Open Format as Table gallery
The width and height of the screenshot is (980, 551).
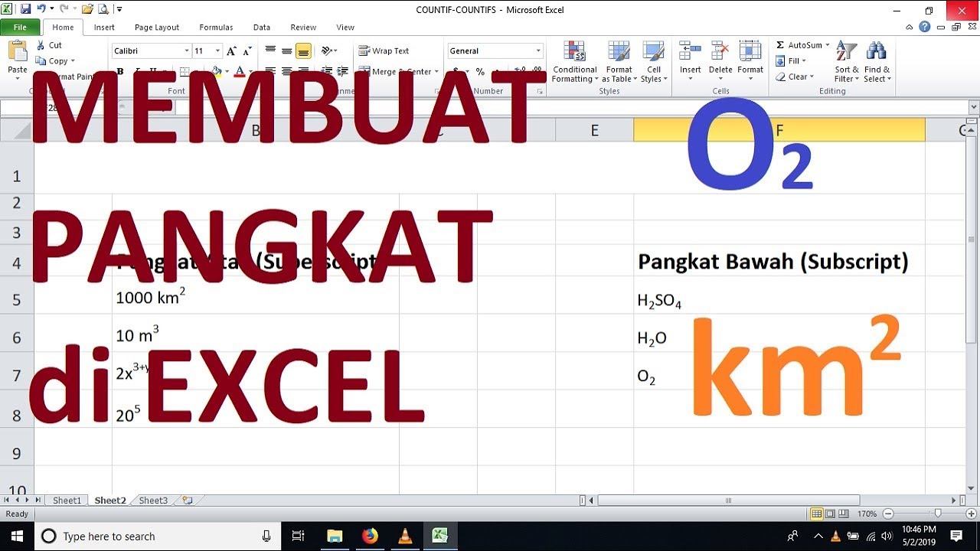click(619, 62)
